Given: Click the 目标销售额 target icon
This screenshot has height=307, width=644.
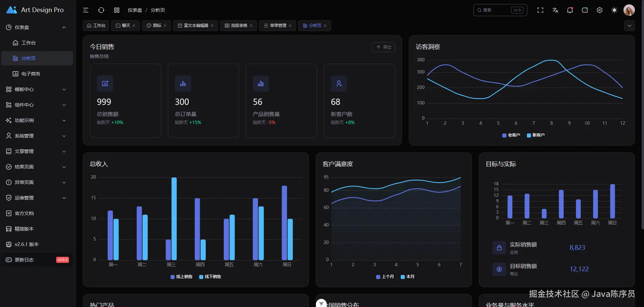Looking at the screenshot, I should [x=499, y=269].
